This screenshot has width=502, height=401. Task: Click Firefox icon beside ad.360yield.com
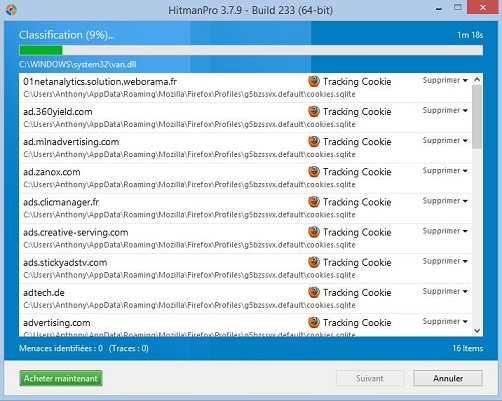[314, 111]
